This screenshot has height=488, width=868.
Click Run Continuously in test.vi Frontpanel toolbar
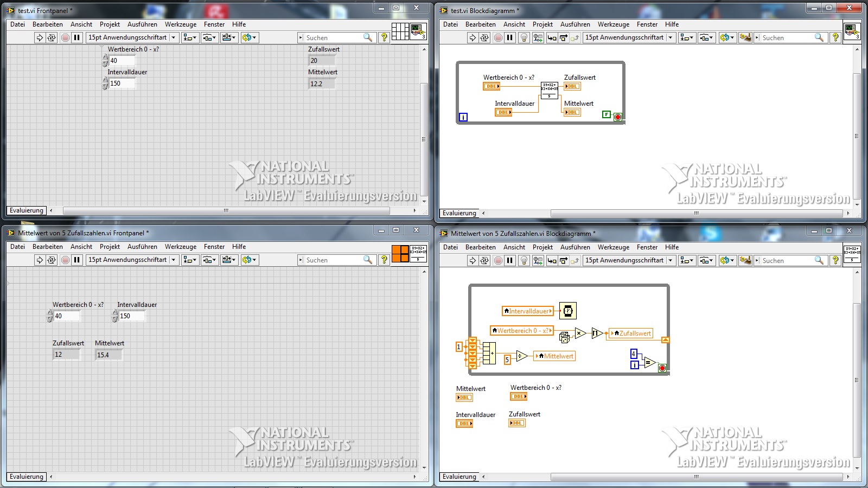[x=52, y=37]
